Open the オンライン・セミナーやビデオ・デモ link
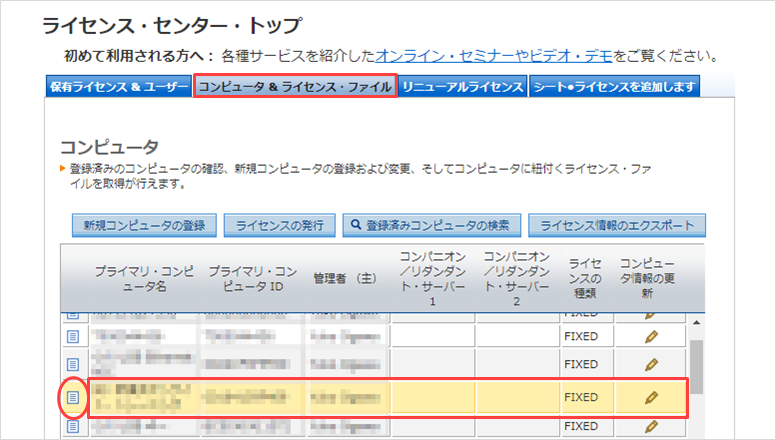Viewport: 776px width, 440px height. (494, 56)
